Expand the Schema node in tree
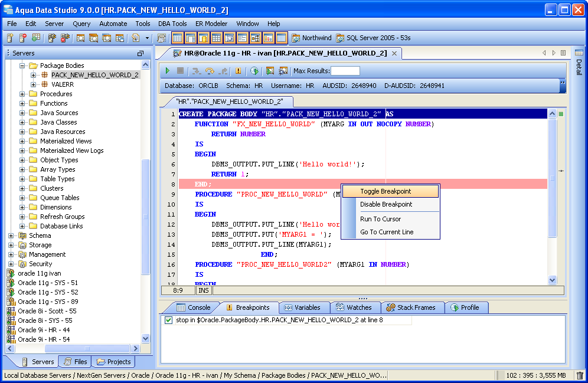 pos(11,235)
